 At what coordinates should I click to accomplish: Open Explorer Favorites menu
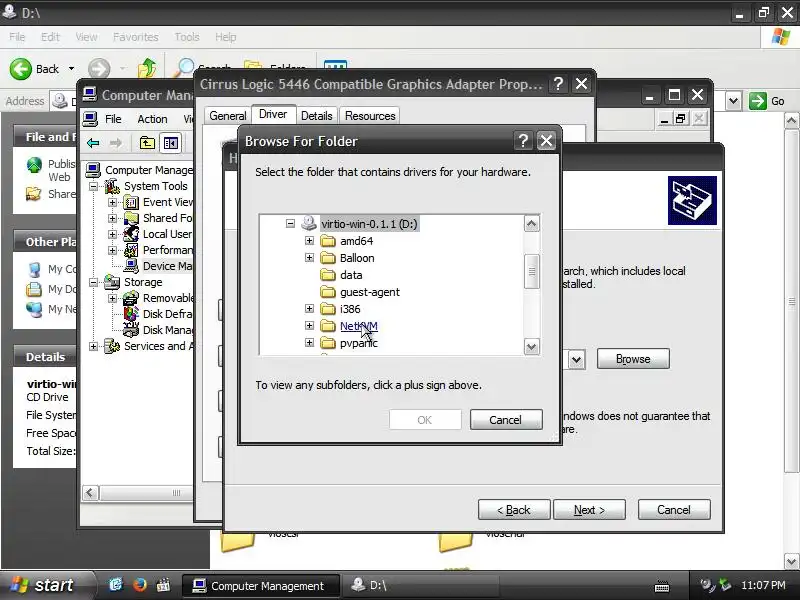[136, 37]
